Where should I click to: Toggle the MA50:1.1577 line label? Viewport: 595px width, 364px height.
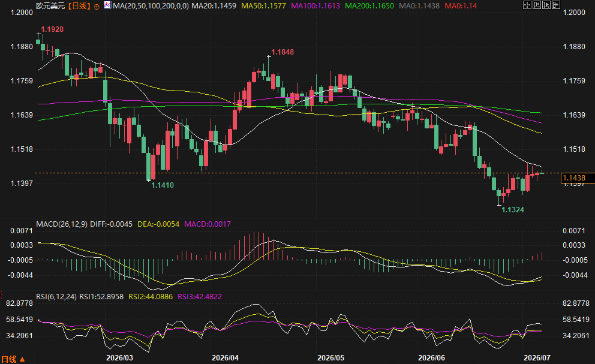264,6
